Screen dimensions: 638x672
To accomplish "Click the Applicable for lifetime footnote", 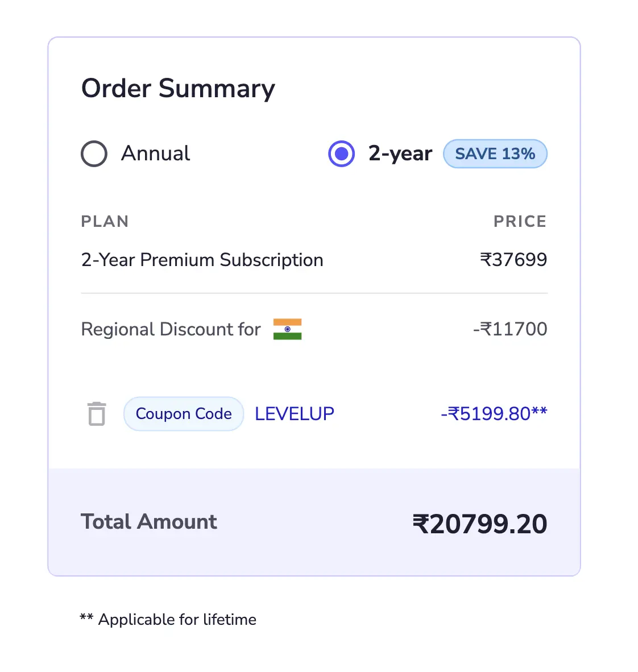I will click(168, 620).
